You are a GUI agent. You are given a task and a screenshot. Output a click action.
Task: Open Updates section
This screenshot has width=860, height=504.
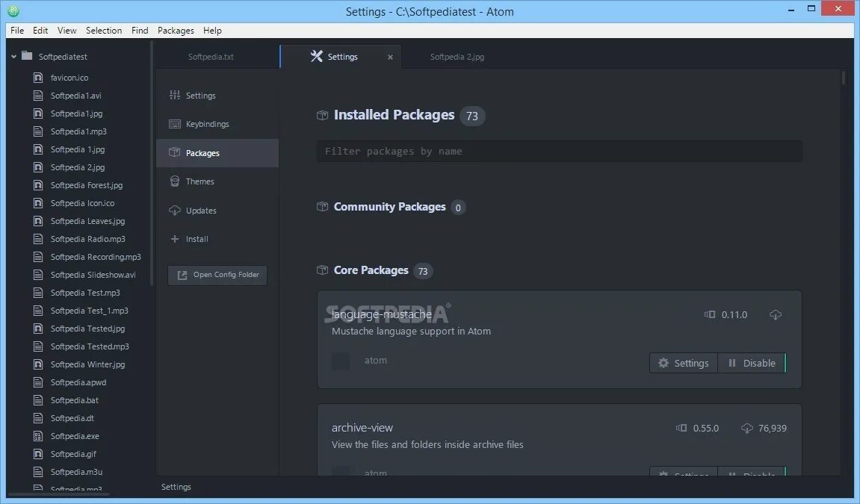point(217,211)
